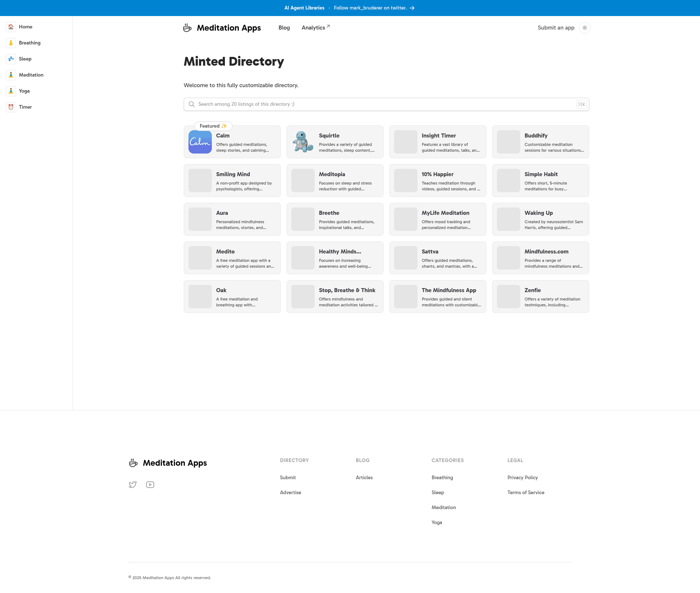This screenshot has width=700, height=593.
Task: Click footer Advertise link
Action: pyautogui.click(x=291, y=492)
